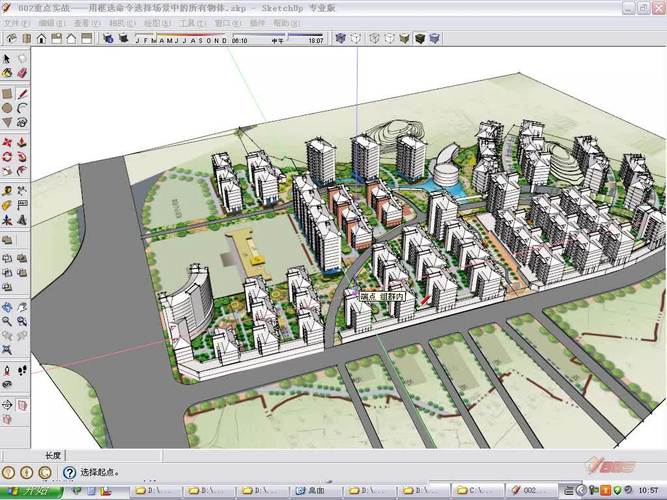The height and width of the screenshot is (500, 667).
Task: Activate the Freehand scribble tool
Action: point(22,123)
